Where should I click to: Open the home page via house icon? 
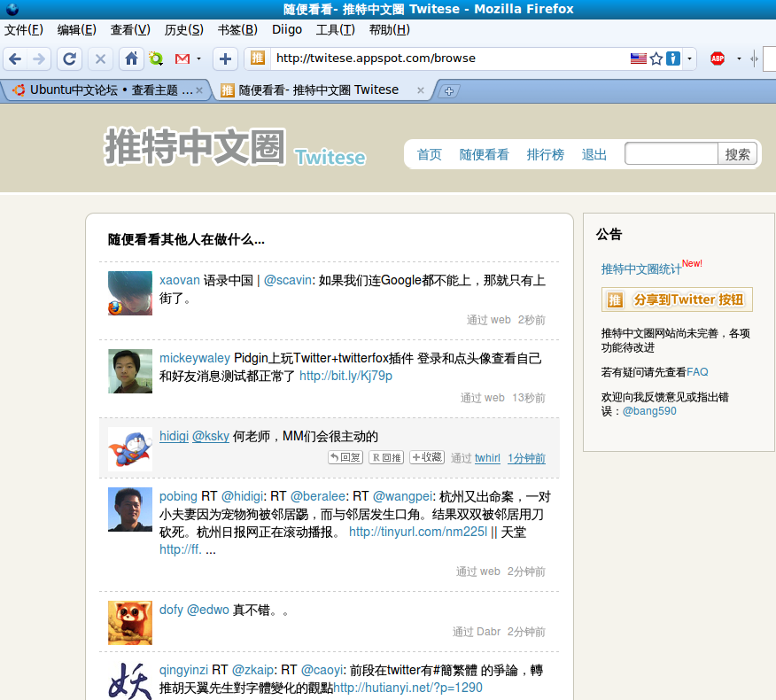[131, 58]
